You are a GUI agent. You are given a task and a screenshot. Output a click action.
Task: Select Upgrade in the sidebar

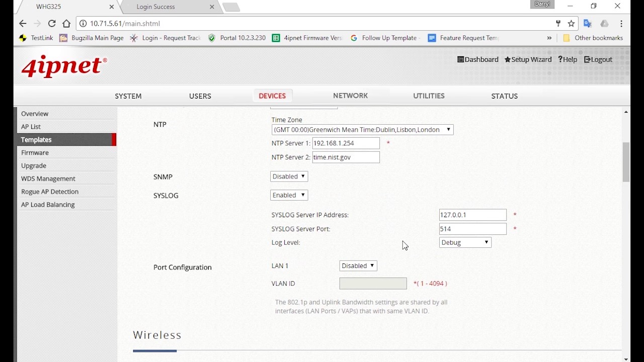(66, 166)
